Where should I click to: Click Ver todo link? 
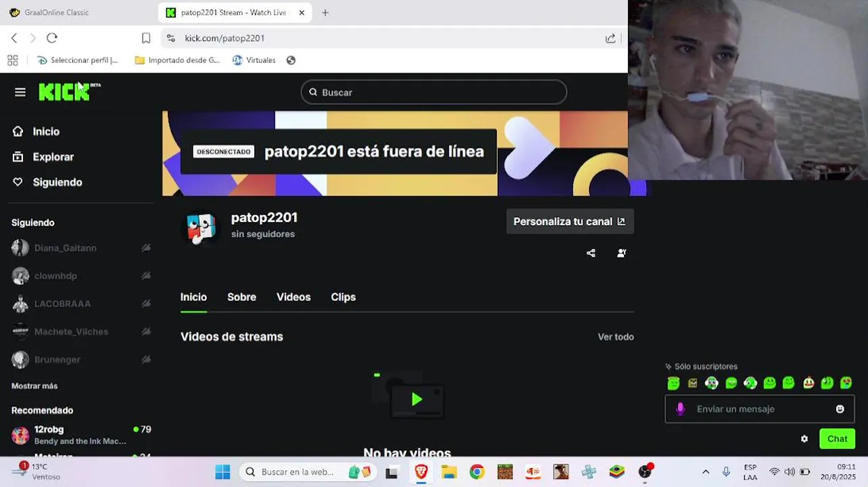(x=616, y=337)
